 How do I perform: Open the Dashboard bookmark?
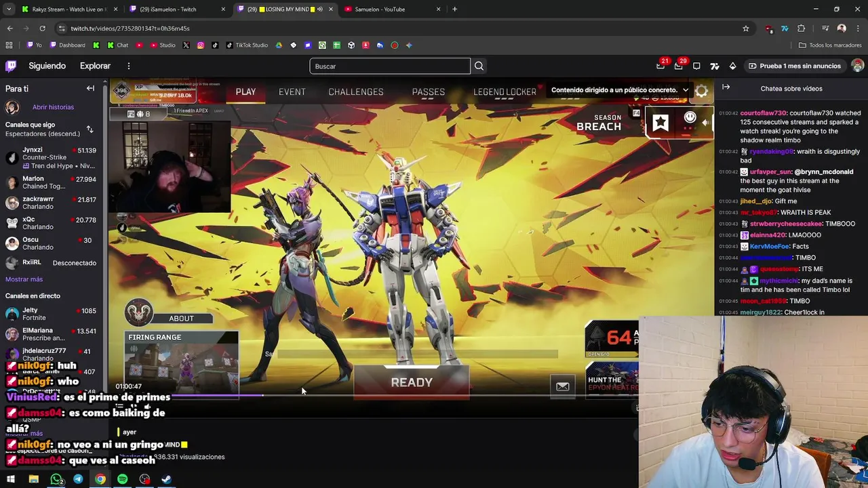(67, 45)
